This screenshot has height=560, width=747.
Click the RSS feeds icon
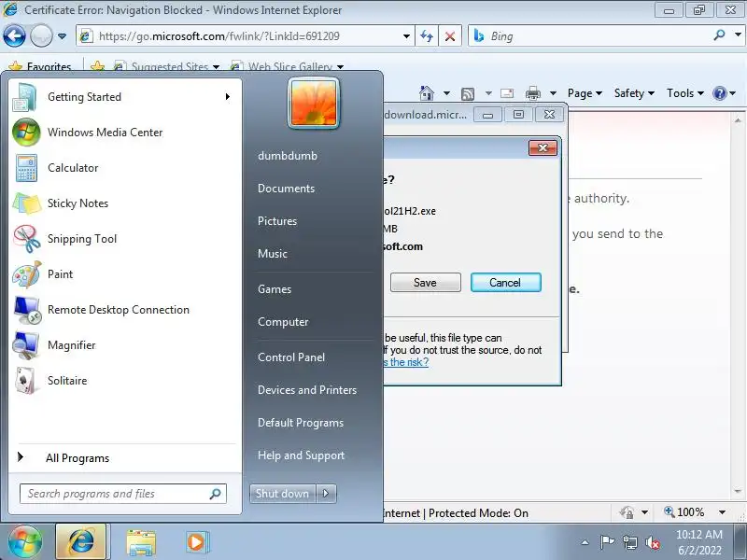468,94
